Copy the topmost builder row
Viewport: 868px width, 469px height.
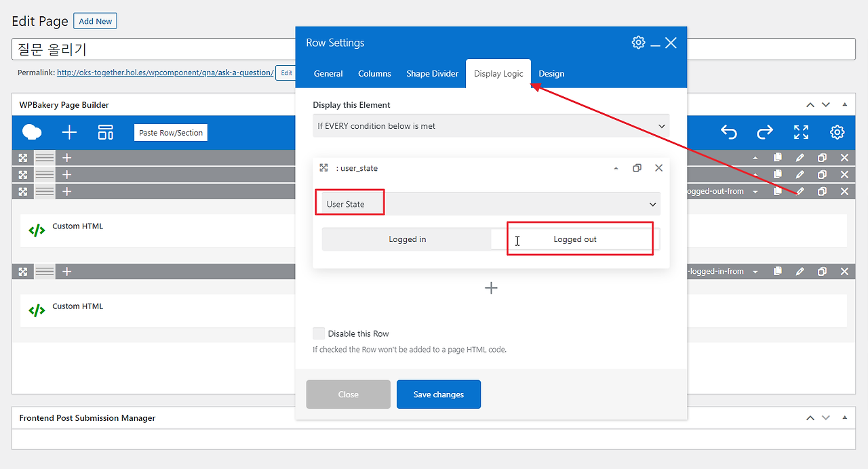(x=778, y=157)
